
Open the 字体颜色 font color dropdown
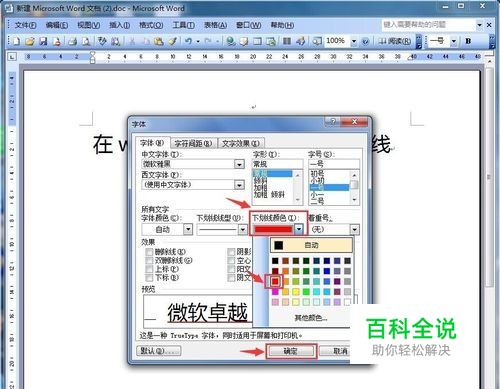click(188, 229)
